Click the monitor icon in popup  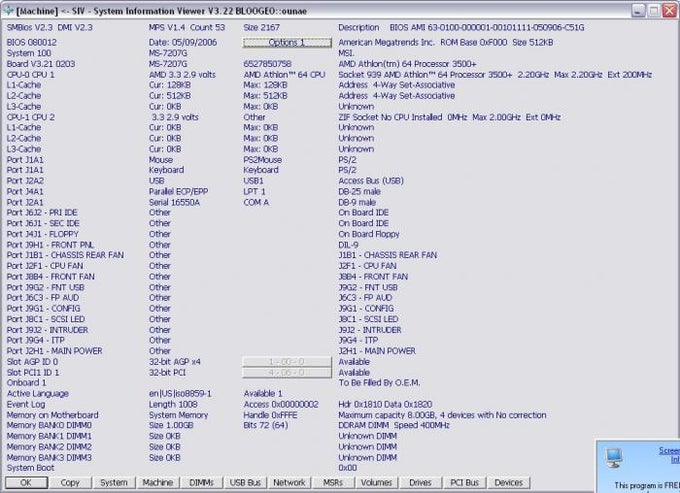pos(613,459)
